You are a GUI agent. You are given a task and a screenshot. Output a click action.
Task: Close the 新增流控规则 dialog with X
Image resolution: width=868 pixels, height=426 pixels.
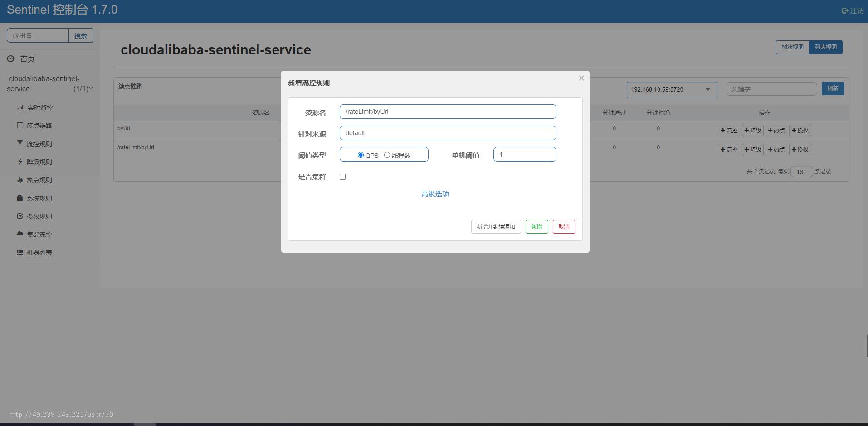[x=581, y=78]
